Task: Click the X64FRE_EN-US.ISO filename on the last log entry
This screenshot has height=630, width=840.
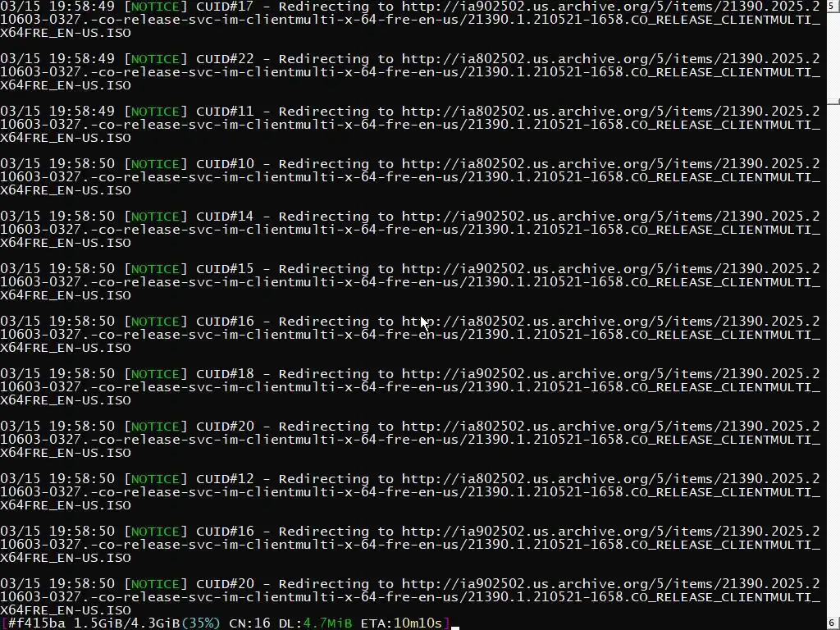Action: coord(66,610)
